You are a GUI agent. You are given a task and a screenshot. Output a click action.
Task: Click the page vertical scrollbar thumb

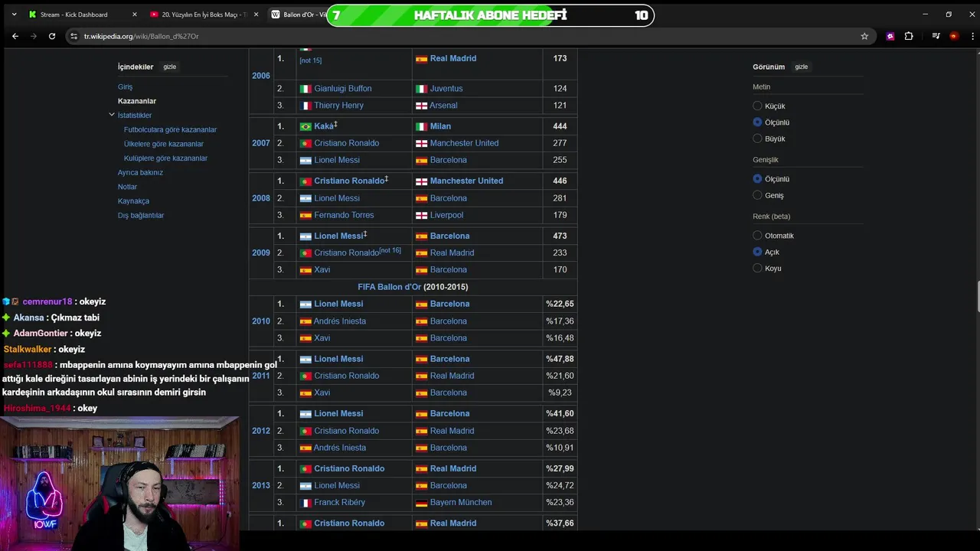click(977, 297)
